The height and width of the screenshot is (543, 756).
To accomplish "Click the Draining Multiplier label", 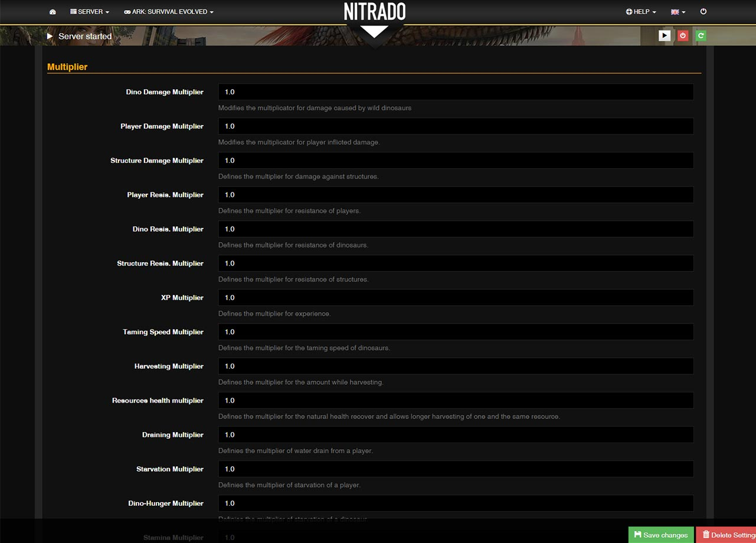I will pos(173,434).
